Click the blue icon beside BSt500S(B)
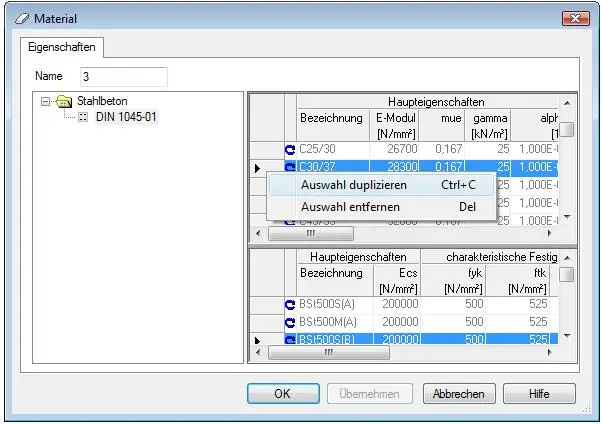 tap(290, 339)
